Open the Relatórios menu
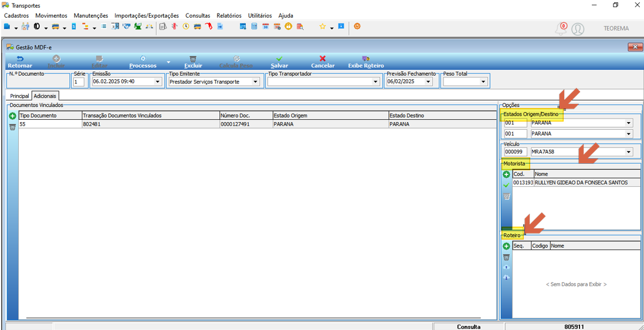The width and height of the screenshot is (644, 330). coord(229,16)
